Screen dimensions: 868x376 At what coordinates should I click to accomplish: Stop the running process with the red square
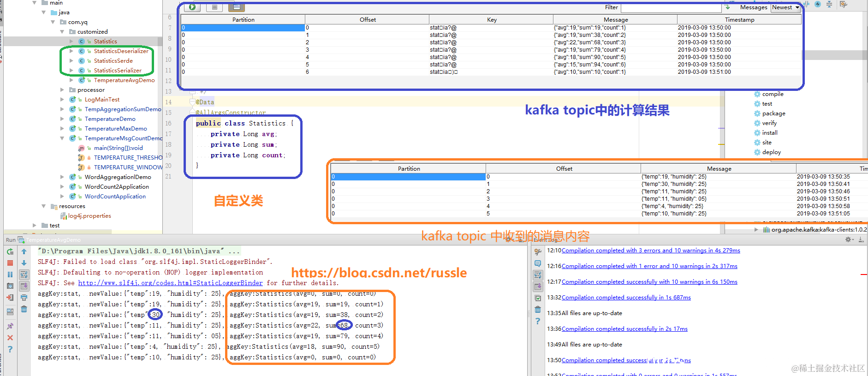pos(10,263)
